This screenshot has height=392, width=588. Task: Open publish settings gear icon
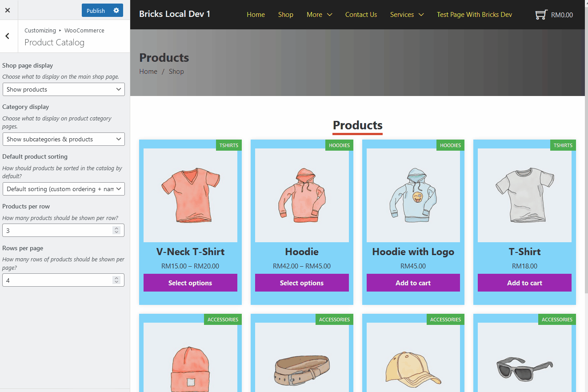tap(116, 10)
